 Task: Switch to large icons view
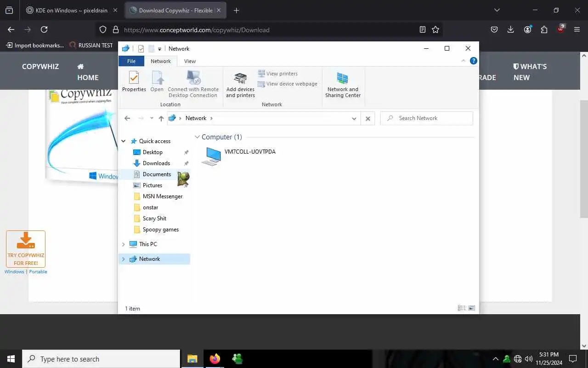(471, 308)
